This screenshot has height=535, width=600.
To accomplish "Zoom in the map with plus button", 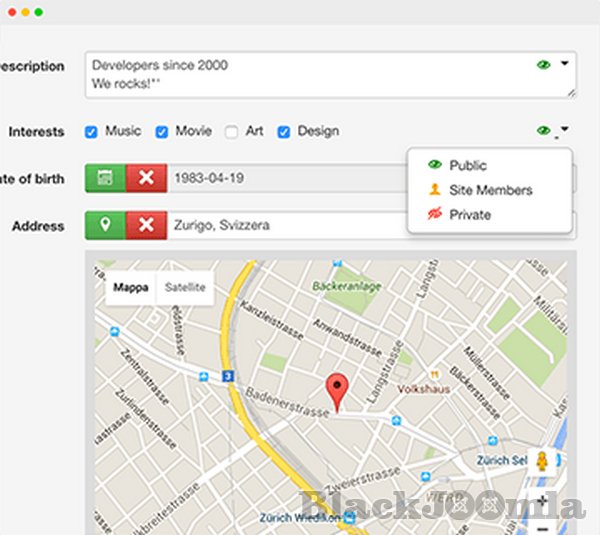I will coord(543,500).
